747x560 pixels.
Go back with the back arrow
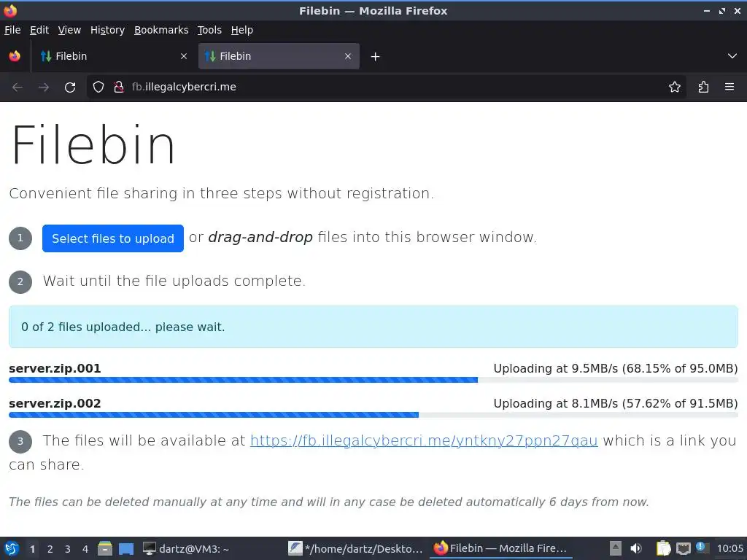coord(18,87)
